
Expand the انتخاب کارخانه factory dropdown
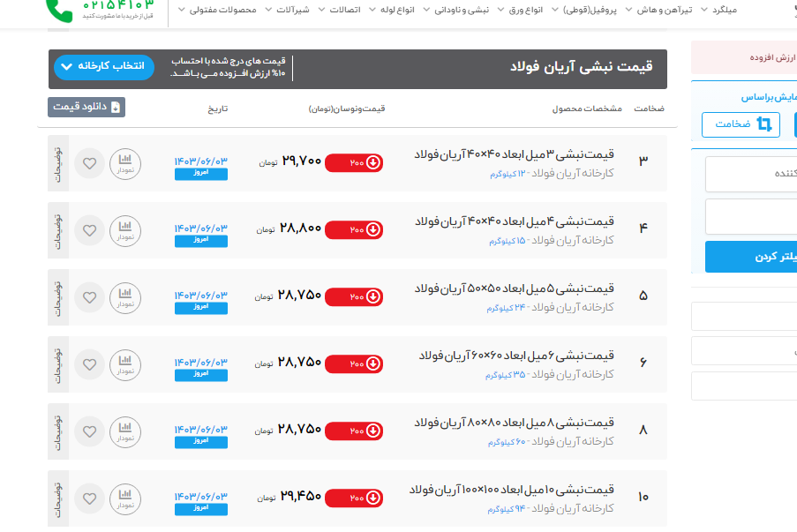104,67
